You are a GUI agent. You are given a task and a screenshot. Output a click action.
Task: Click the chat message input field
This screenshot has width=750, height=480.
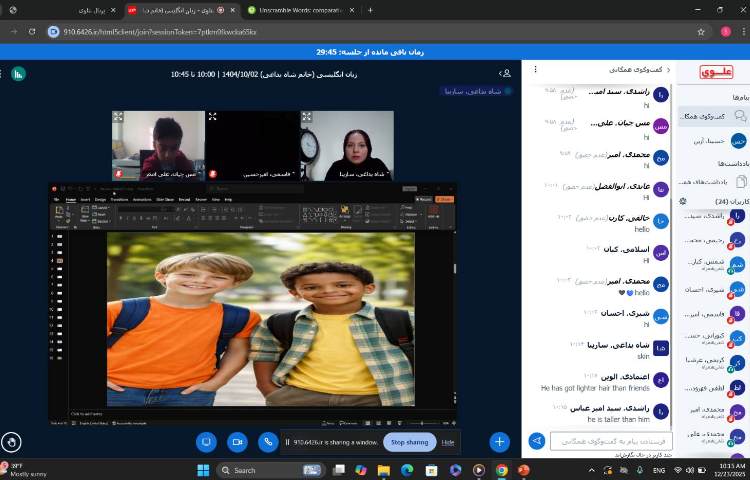point(612,441)
